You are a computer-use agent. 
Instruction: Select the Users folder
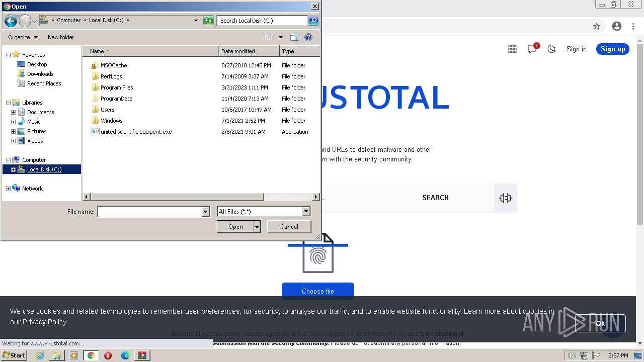click(107, 110)
